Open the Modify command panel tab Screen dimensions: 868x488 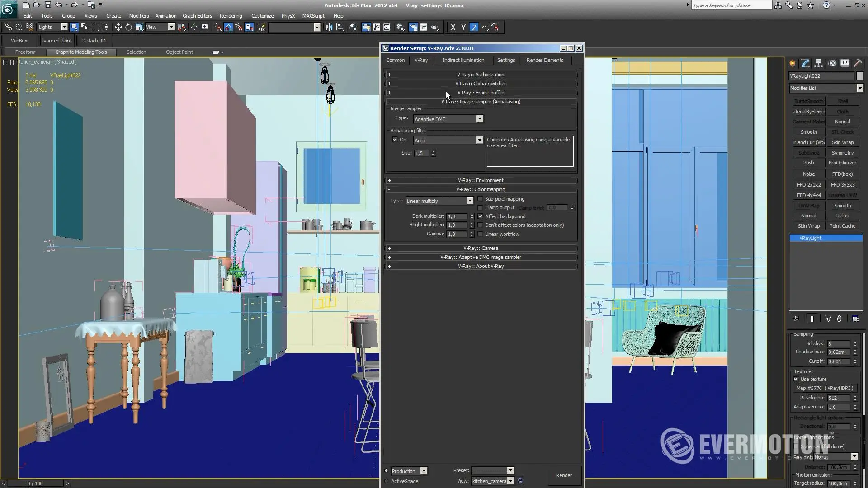coord(806,63)
